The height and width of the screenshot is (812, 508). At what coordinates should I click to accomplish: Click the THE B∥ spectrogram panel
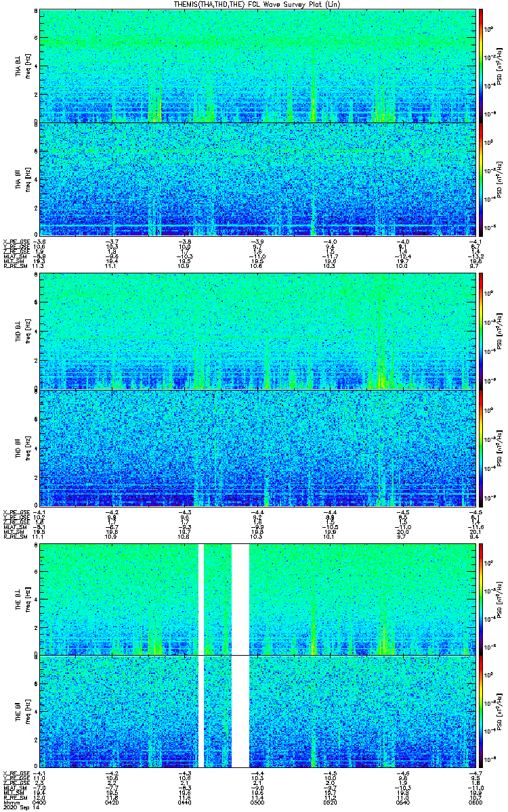click(257, 712)
